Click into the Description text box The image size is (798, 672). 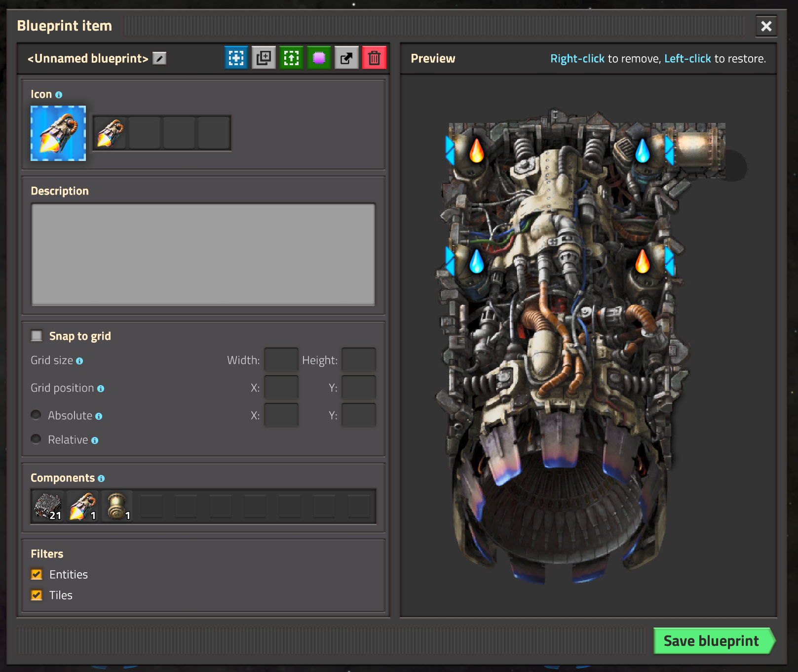tap(203, 255)
